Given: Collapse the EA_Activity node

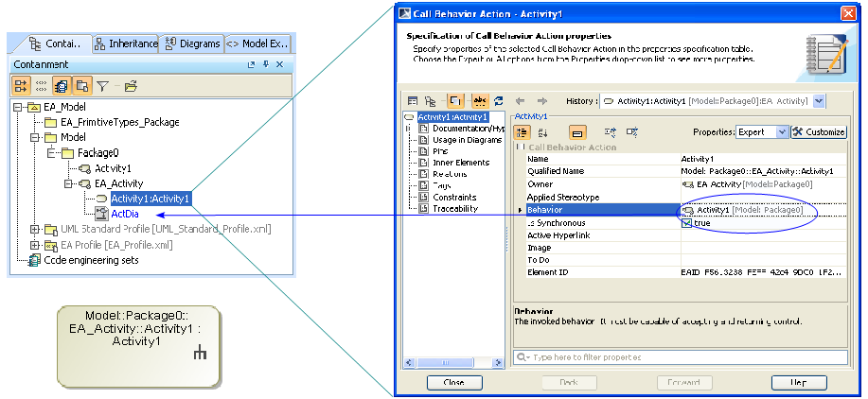Looking at the screenshot, I should click(68, 183).
